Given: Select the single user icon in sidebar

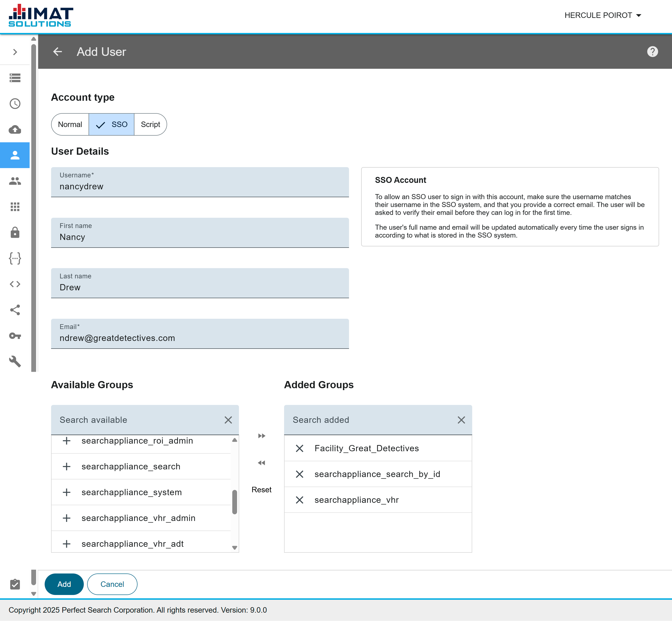Looking at the screenshot, I should tap(15, 155).
